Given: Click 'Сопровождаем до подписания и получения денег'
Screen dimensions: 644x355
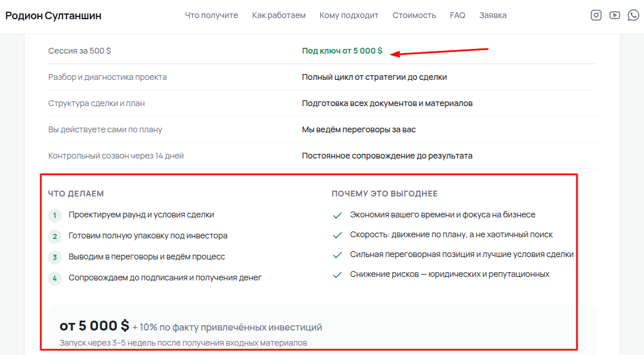Looking at the screenshot, I should [165, 277].
